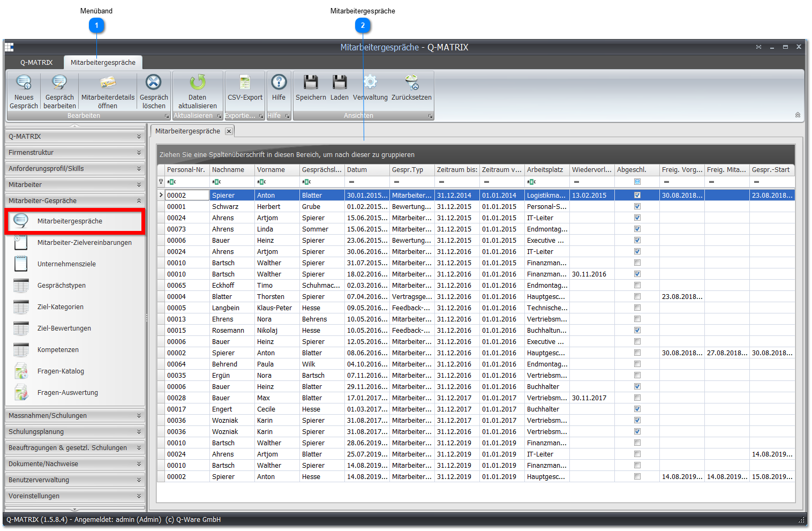812x531 pixels.
Task: Expand the Voreinstellungen section
Action: coord(75,496)
